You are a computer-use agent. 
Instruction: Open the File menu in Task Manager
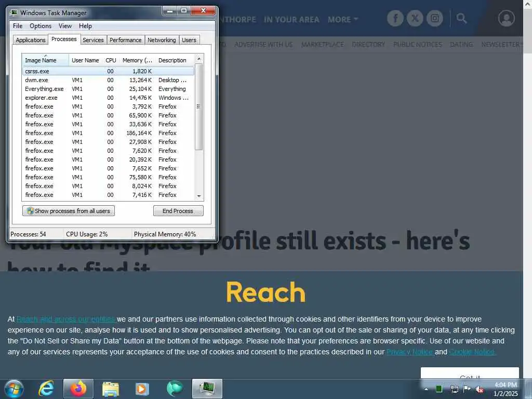(18, 26)
